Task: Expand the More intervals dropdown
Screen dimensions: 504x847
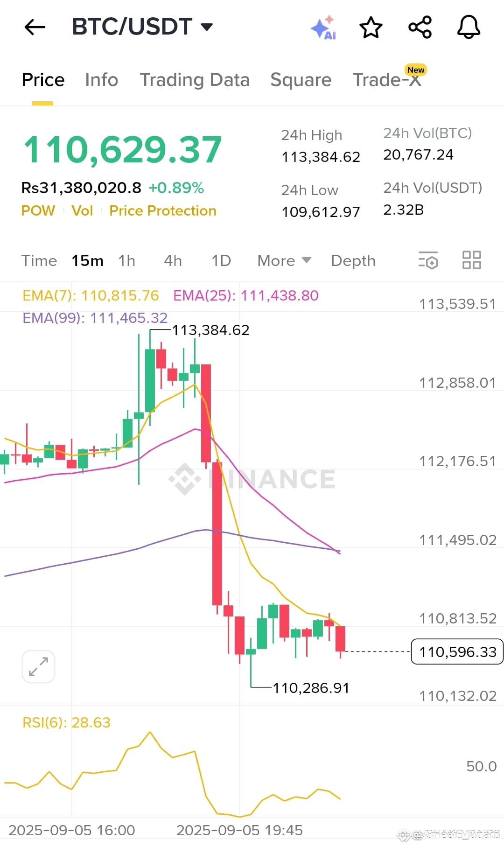Action: tap(284, 261)
